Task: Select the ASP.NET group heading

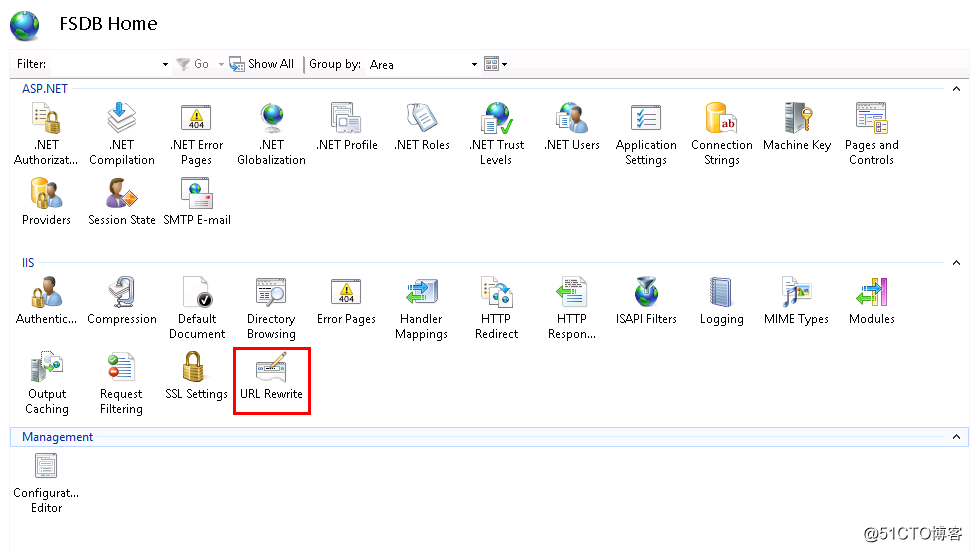Action: pyautogui.click(x=45, y=89)
